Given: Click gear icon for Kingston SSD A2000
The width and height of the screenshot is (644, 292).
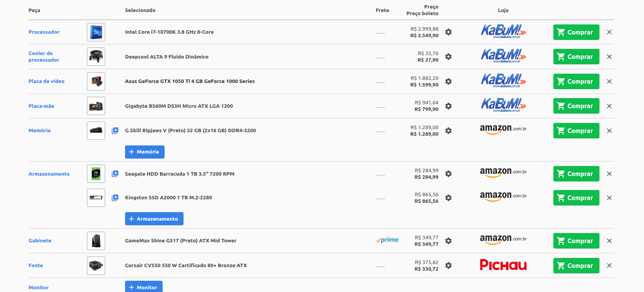Looking at the screenshot, I should click(x=448, y=198).
